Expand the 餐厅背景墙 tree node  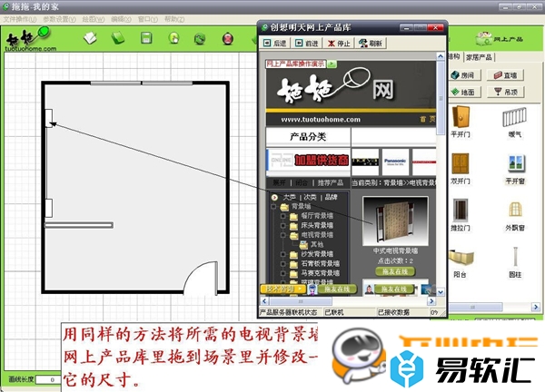[x=282, y=216]
